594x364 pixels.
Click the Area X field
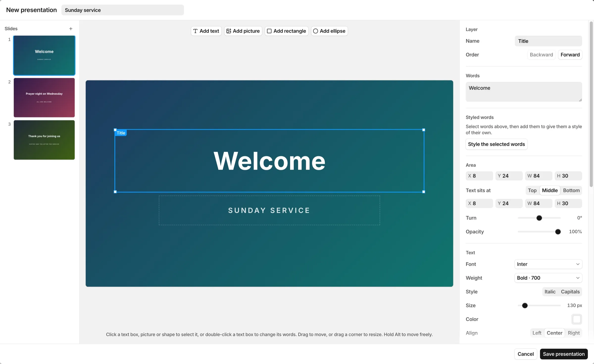coord(479,176)
